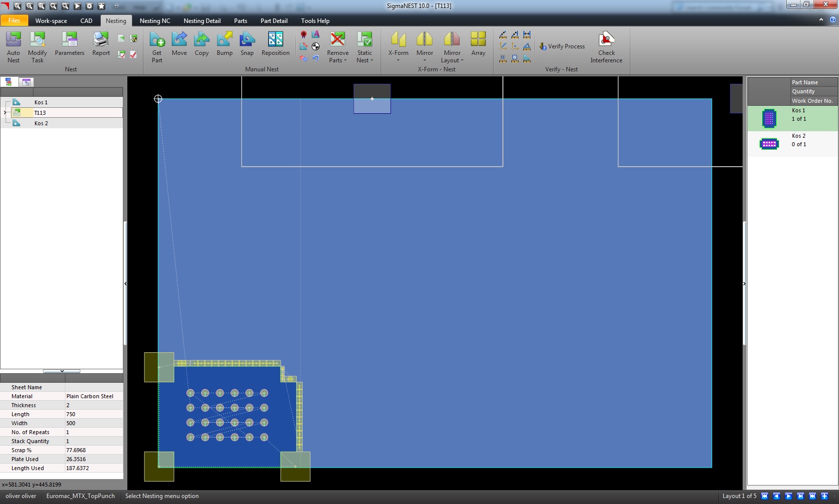Open the Remove Parts dropdown

point(338,60)
